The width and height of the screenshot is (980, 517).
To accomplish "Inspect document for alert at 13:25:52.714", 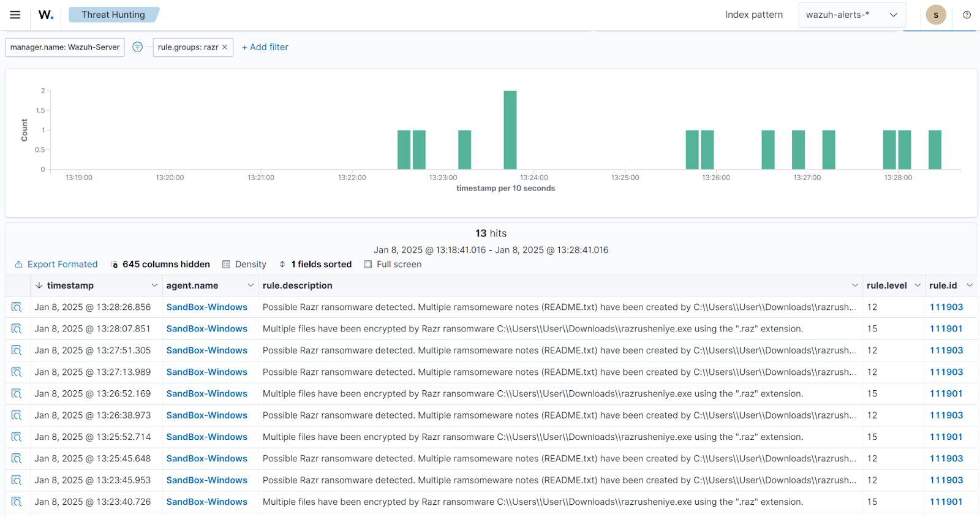I will click(17, 437).
